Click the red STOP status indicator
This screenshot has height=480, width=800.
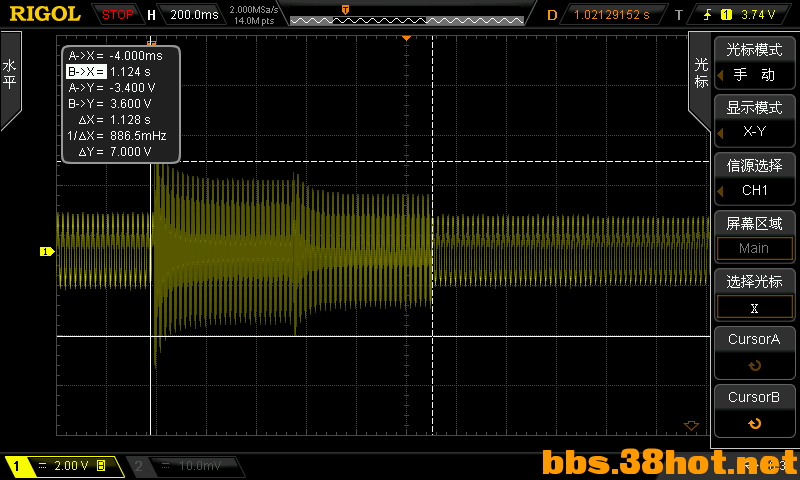(117, 15)
